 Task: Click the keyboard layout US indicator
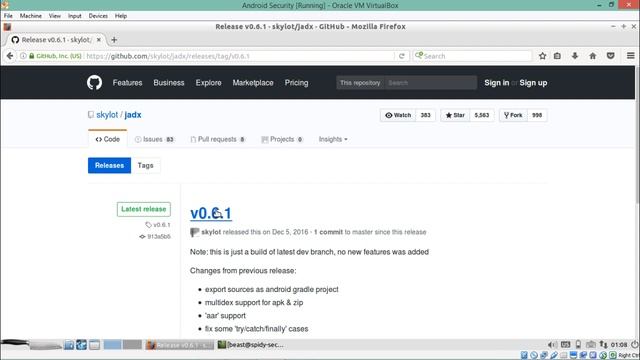(565, 345)
